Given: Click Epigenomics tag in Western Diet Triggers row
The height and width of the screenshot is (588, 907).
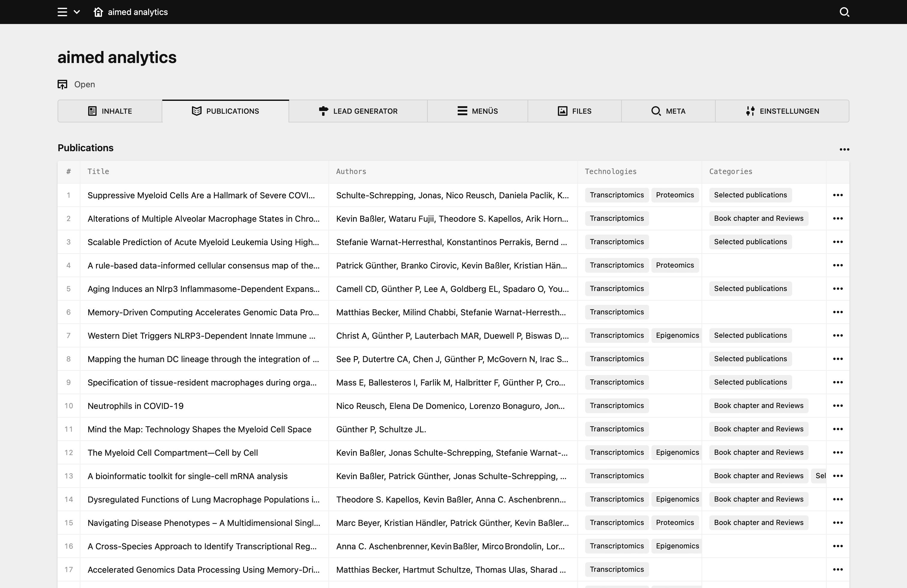Looking at the screenshot, I should (676, 335).
